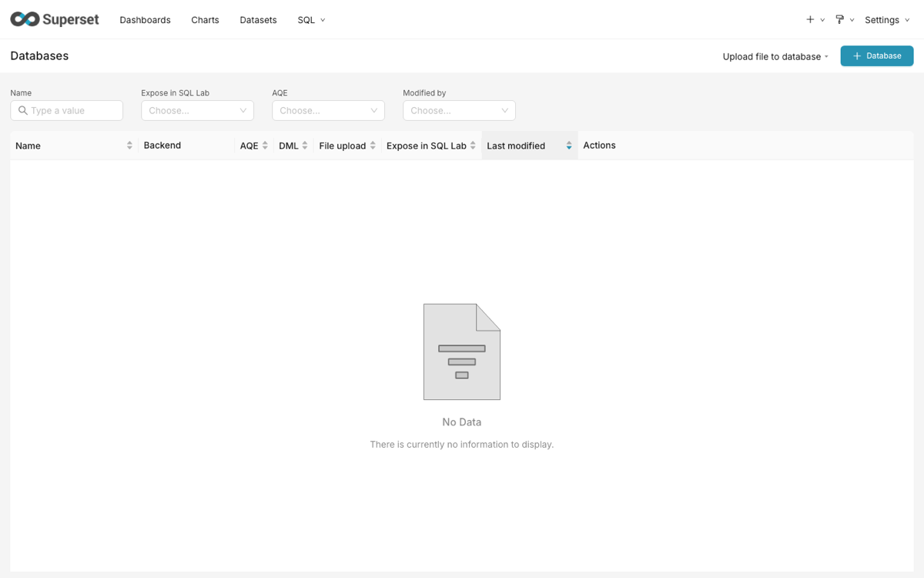Expand the Upload file to database menu

[x=775, y=56]
